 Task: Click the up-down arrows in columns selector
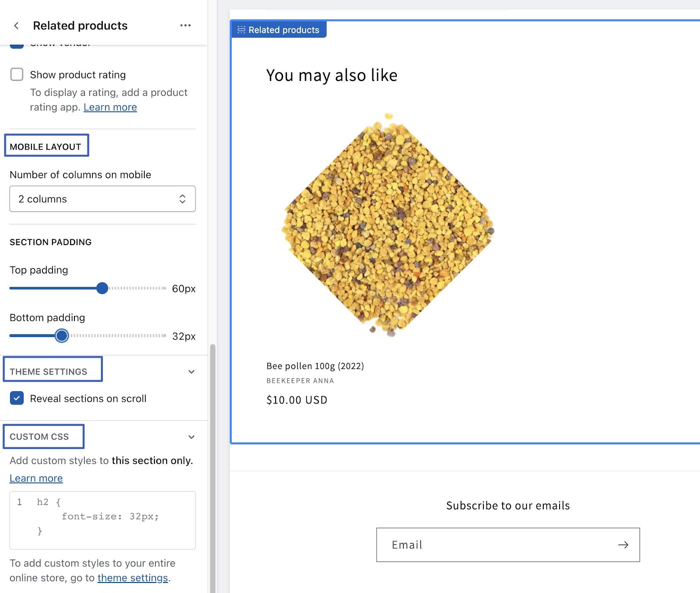pos(182,199)
